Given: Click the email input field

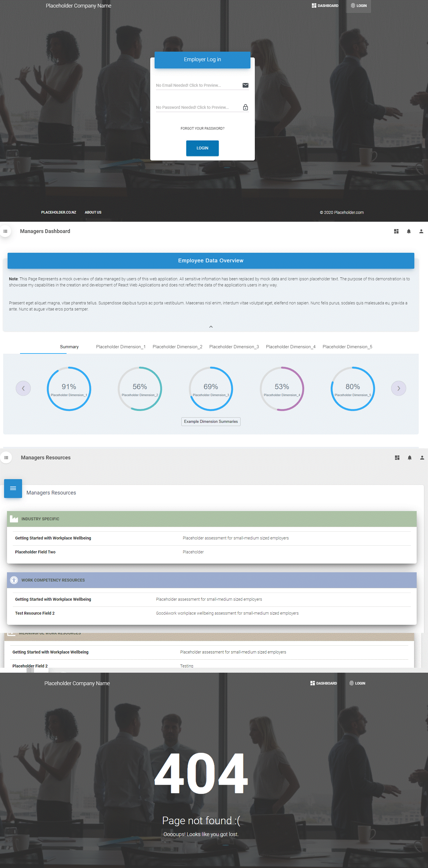Looking at the screenshot, I should coord(198,86).
